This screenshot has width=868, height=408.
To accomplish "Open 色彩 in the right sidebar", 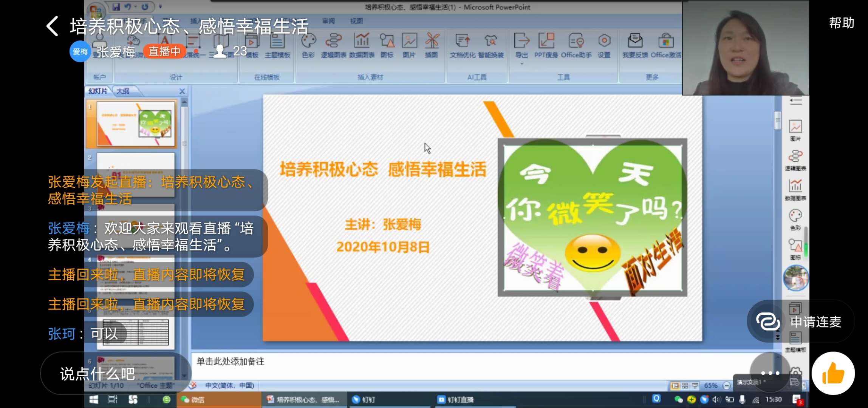I will (x=795, y=219).
